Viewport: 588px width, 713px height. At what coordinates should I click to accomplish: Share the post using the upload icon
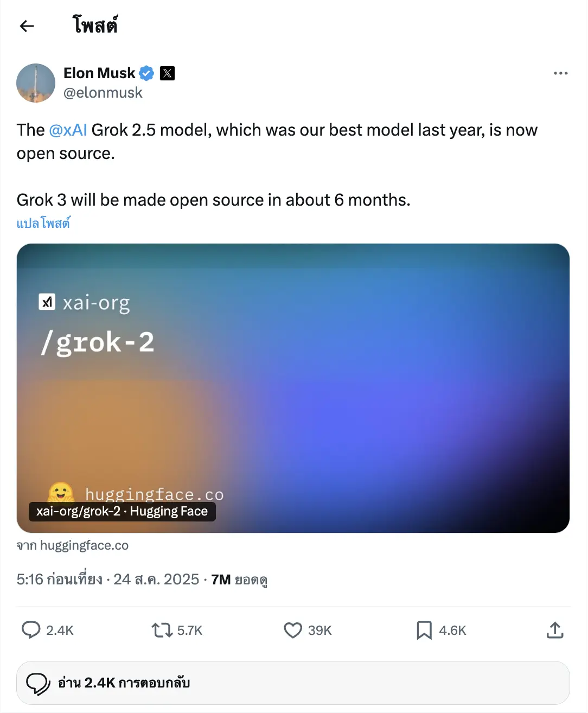[555, 630]
